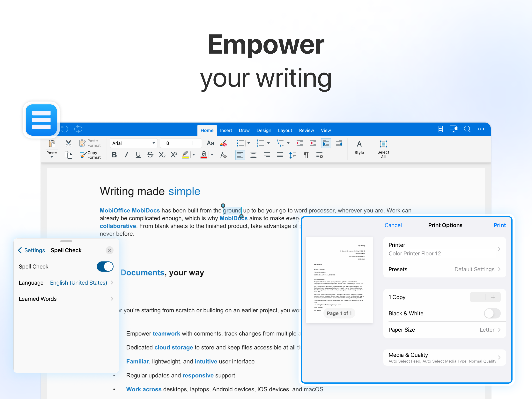532x399 pixels.
Task: Toggle Italic formatting
Action: pos(126,155)
